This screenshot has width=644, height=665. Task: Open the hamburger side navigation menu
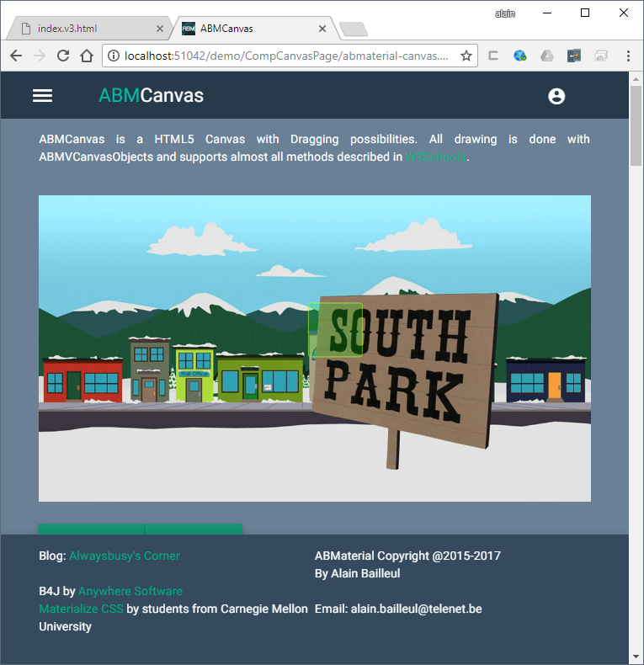[x=42, y=95]
